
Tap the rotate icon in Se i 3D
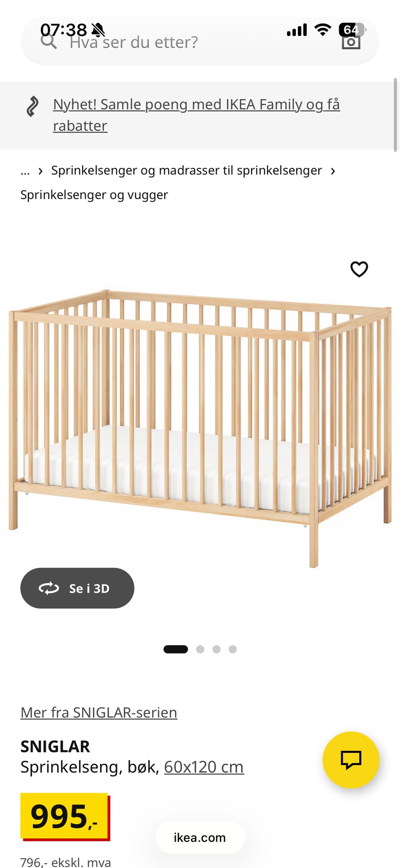(49, 588)
